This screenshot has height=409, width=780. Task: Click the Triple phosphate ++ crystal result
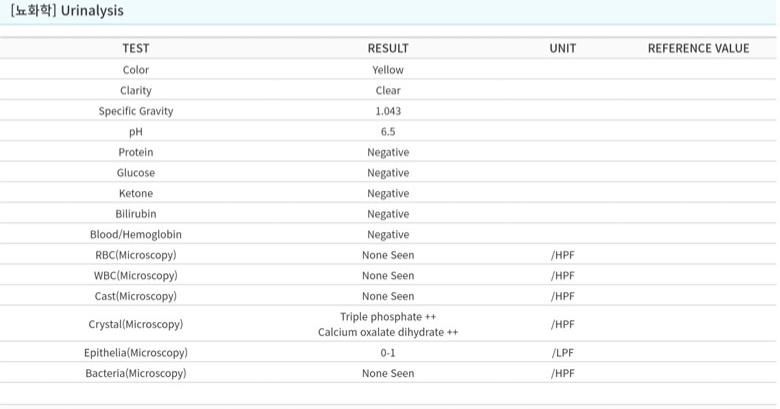click(x=388, y=317)
